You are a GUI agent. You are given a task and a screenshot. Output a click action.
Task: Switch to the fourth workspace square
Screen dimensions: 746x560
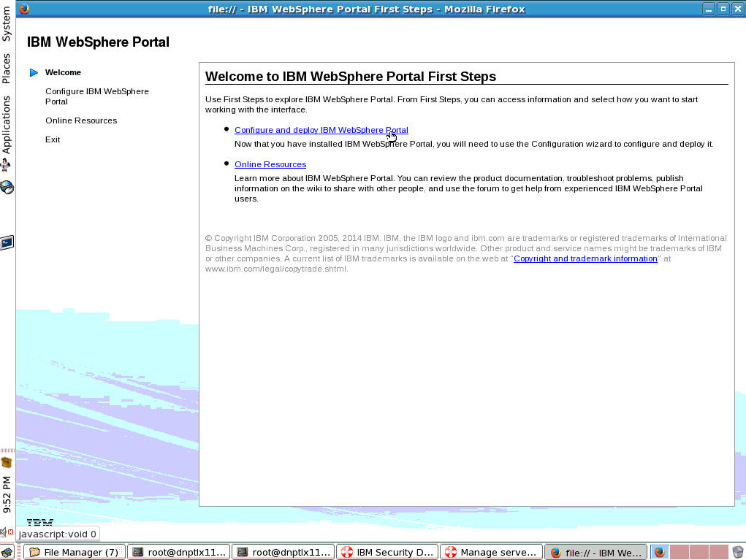(719, 552)
